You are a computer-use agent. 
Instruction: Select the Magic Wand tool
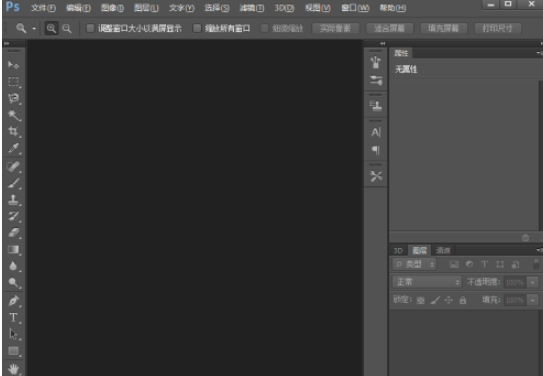point(14,115)
